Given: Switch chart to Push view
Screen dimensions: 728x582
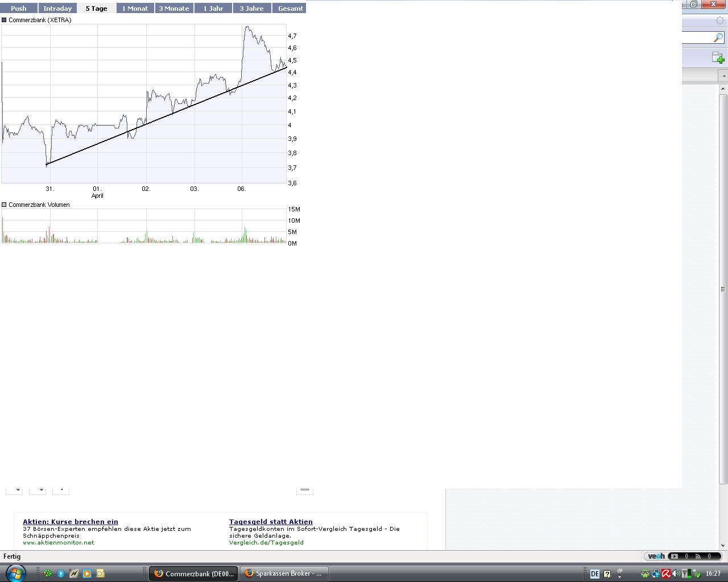Looking at the screenshot, I should (x=19, y=9).
